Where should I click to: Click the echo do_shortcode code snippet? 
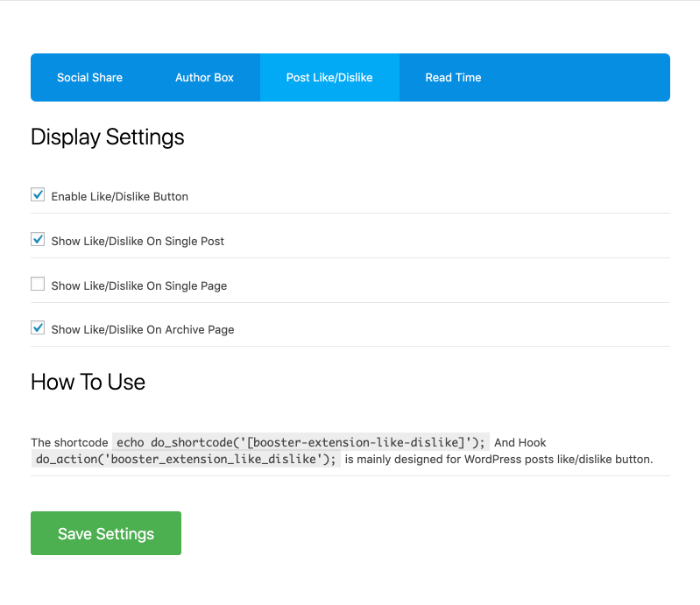point(301,442)
